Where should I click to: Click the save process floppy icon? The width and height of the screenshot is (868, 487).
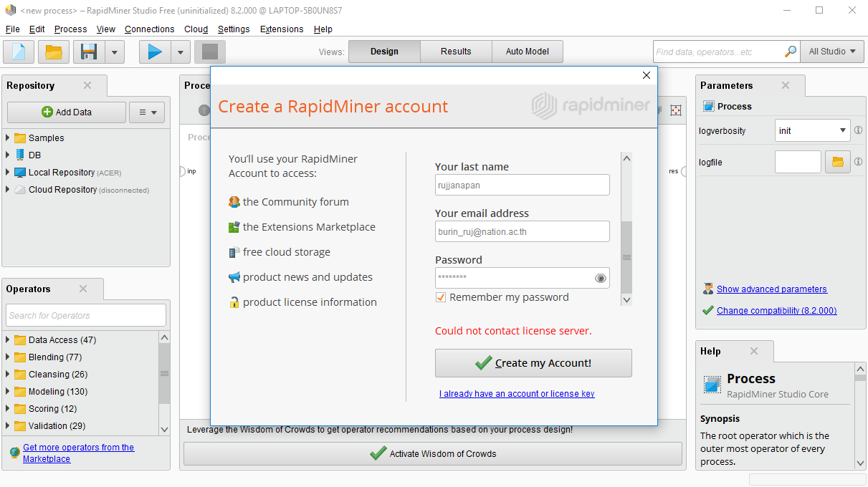pos(89,52)
